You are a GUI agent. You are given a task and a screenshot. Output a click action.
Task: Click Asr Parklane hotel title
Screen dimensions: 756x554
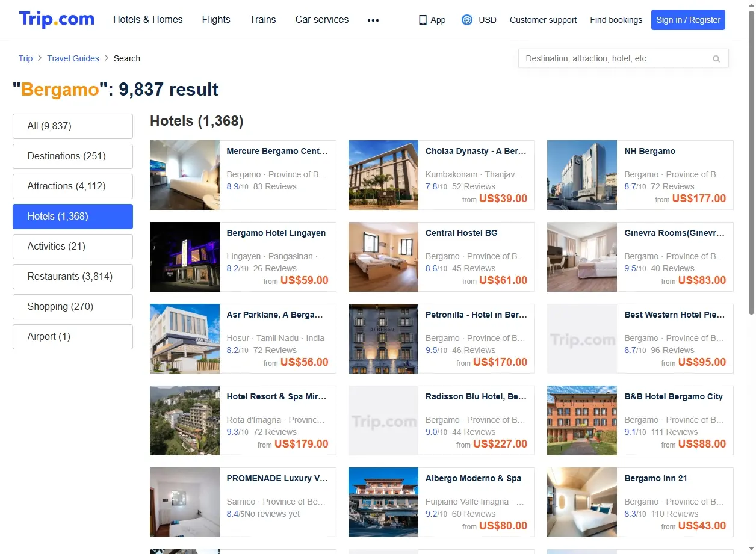274,315
